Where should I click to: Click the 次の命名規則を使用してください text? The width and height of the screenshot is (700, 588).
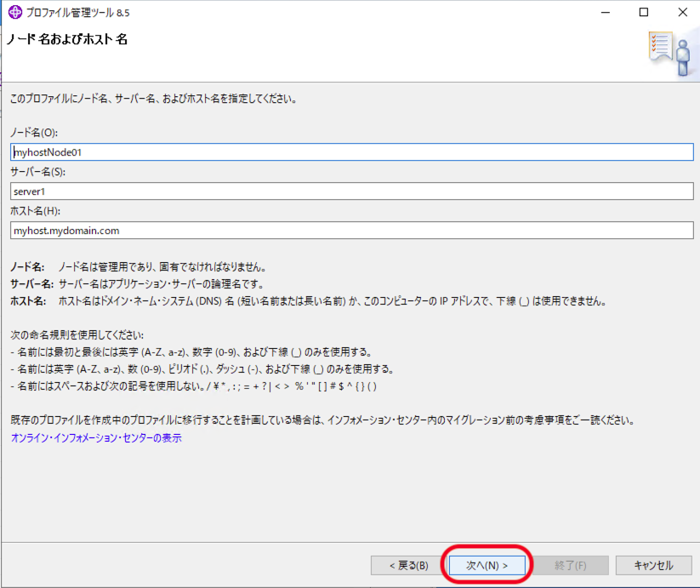[77, 335]
